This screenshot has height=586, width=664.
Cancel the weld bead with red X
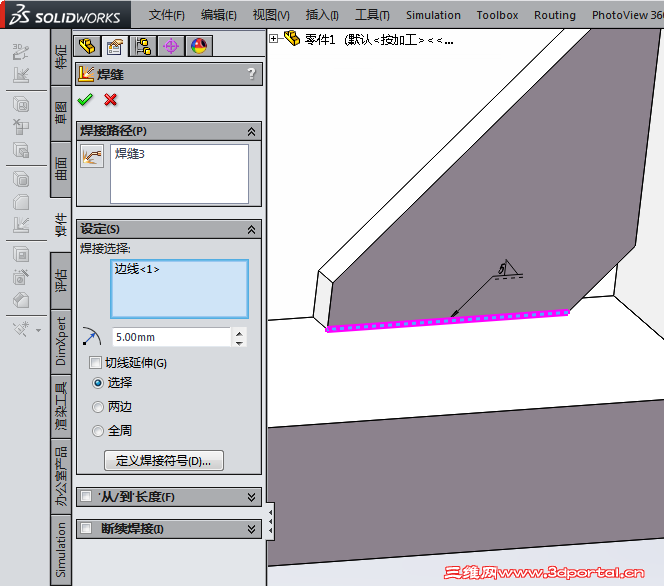[111, 100]
